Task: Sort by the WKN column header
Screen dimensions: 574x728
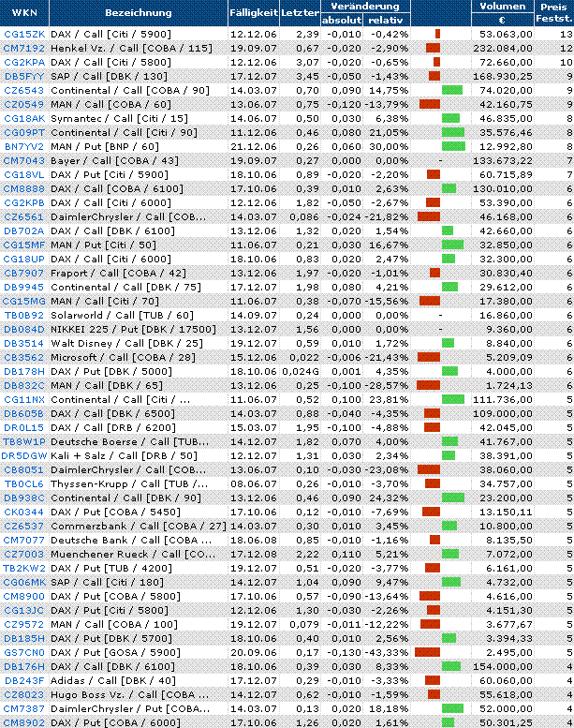Action: [24, 13]
